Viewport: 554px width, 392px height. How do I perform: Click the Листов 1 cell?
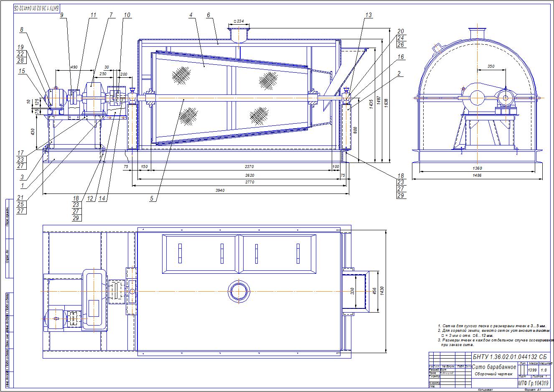tap(540, 377)
